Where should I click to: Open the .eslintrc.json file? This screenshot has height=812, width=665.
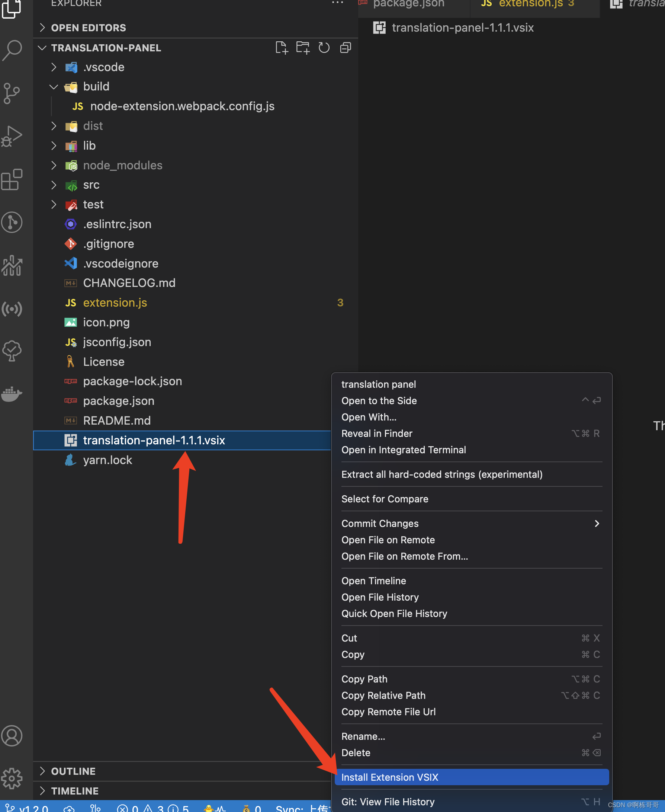[x=195, y=224]
